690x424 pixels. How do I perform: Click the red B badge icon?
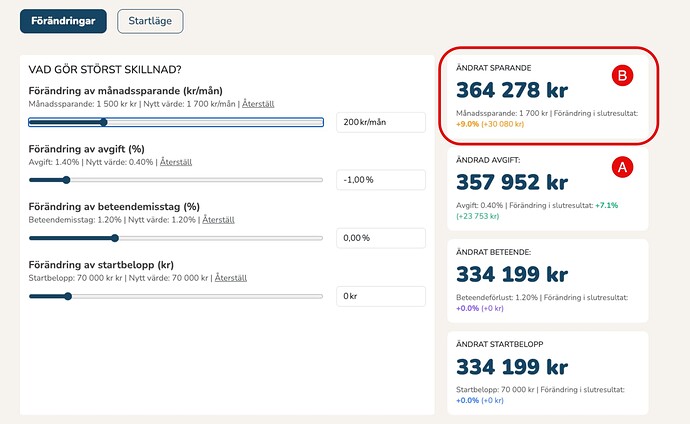[622, 76]
